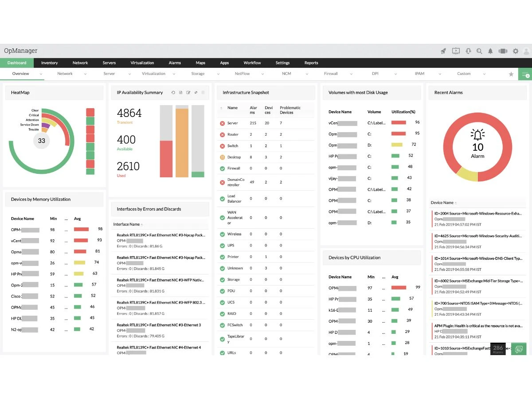Expand the Custom tab dropdown arrow
This screenshot has height=399, width=532.
pyautogui.click(x=485, y=74)
